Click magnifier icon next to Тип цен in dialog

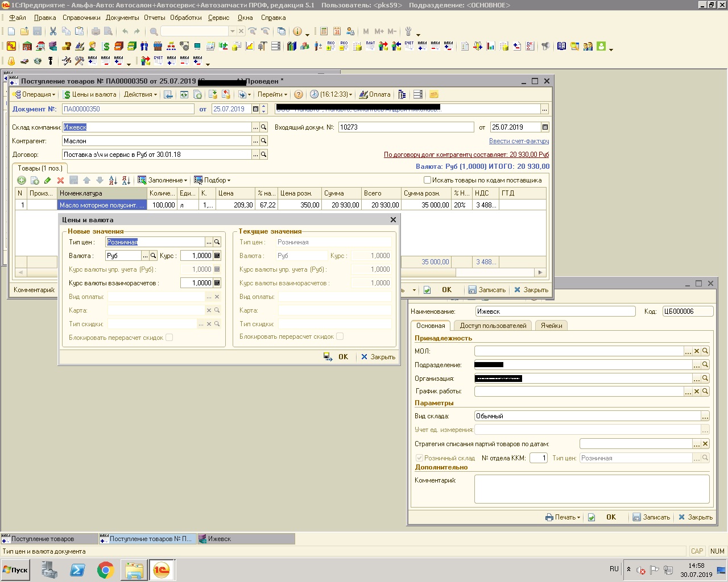coord(217,242)
